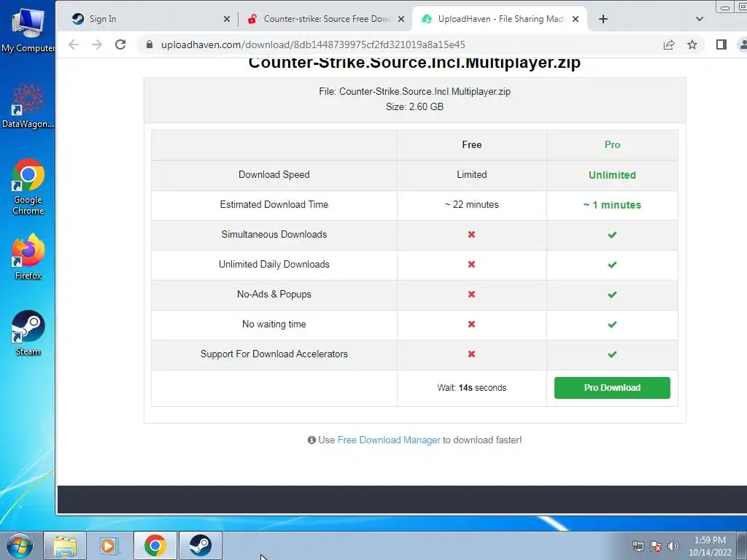This screenshot has width=747, height=560.
Task: Click the File: Counter-Strike.Source.Incl.Multiplayer.zip line
Action: [414, 91]
